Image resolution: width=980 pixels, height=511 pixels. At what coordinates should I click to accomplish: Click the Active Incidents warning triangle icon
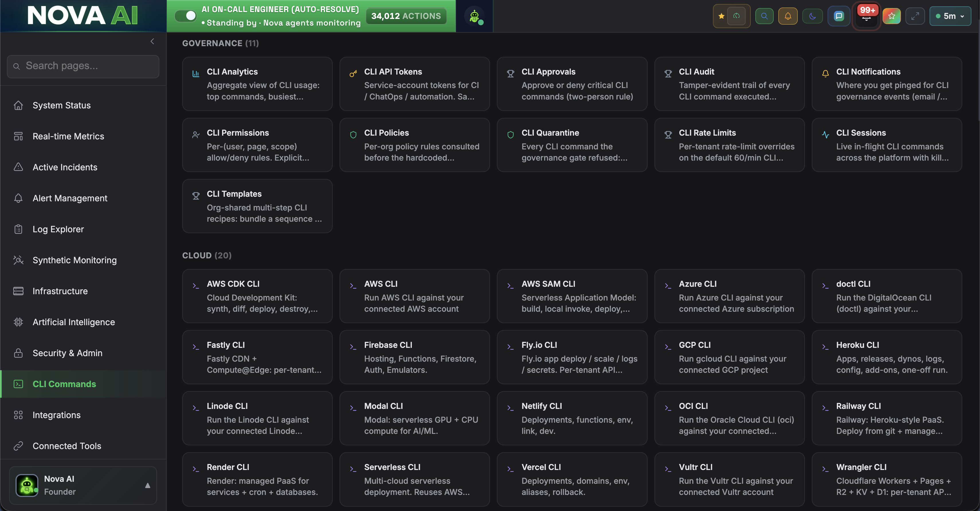18,167
